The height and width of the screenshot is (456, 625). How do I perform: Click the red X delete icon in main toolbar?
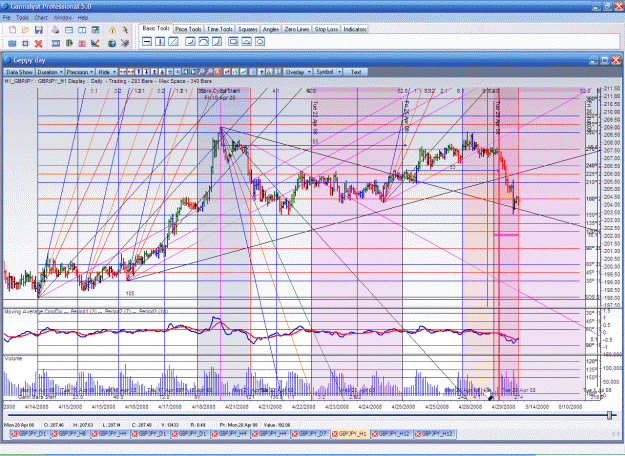click(x=38, y=43)
